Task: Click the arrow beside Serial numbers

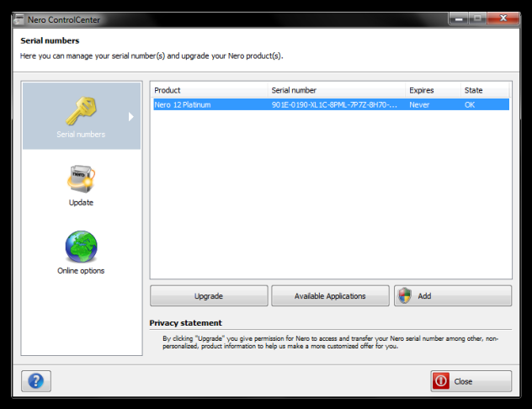Action: point(131,117)
